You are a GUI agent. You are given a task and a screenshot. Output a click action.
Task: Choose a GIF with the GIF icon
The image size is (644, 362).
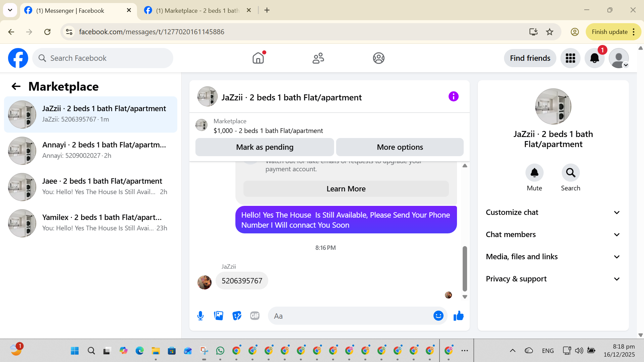click(x=255, y=316)
